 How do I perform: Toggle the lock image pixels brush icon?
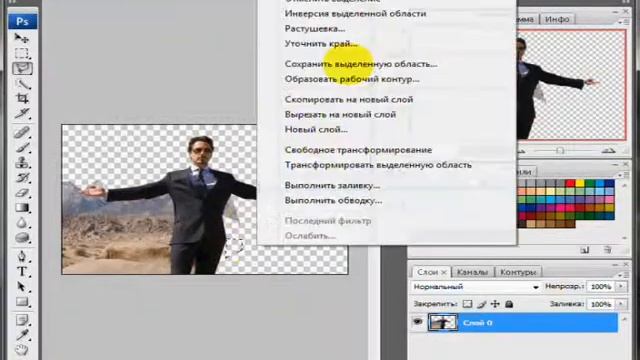(482, 304)
